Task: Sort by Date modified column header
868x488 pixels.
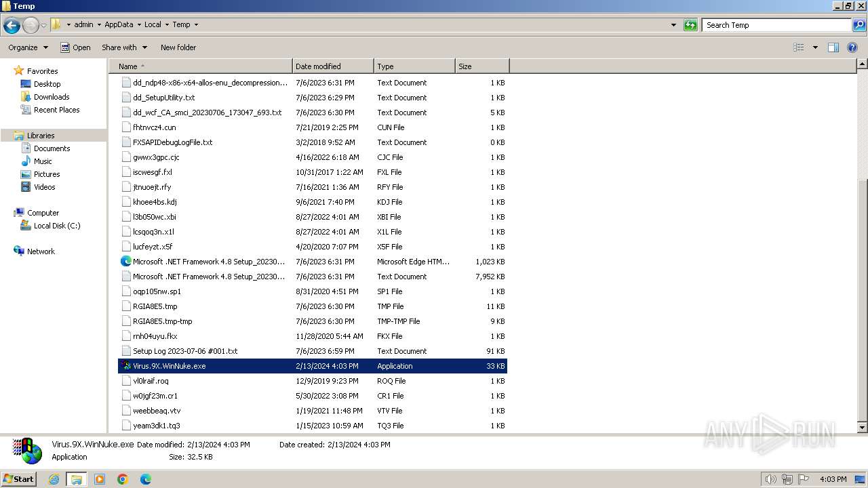Action: click(x=333, y=66)
